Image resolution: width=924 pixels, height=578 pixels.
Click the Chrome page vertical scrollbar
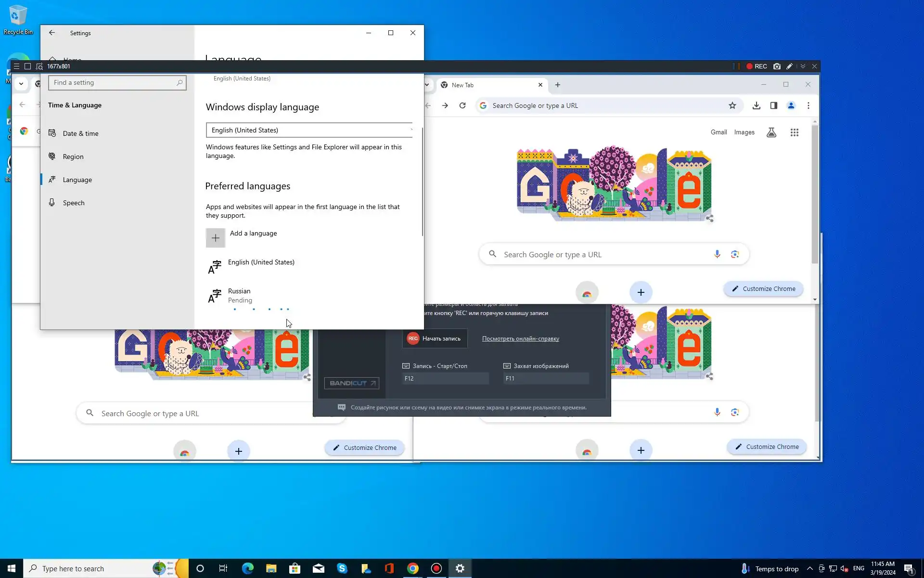click(x=815, y=193)
